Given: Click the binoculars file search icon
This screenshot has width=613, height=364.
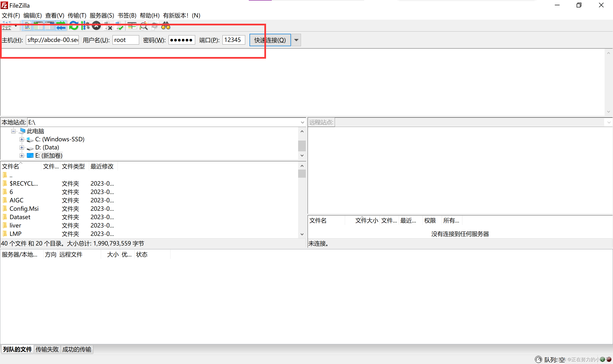Looking at the screenshot, I should (166, 26).
